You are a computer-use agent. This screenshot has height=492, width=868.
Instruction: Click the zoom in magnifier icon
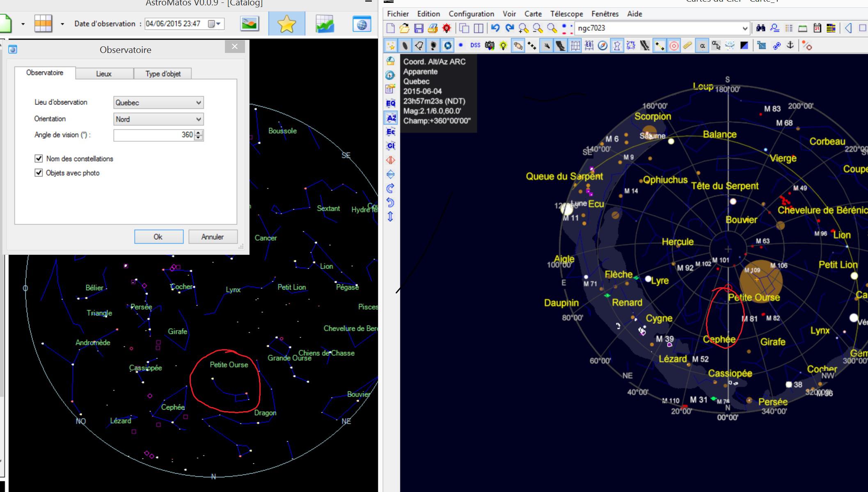click(523, 28)
